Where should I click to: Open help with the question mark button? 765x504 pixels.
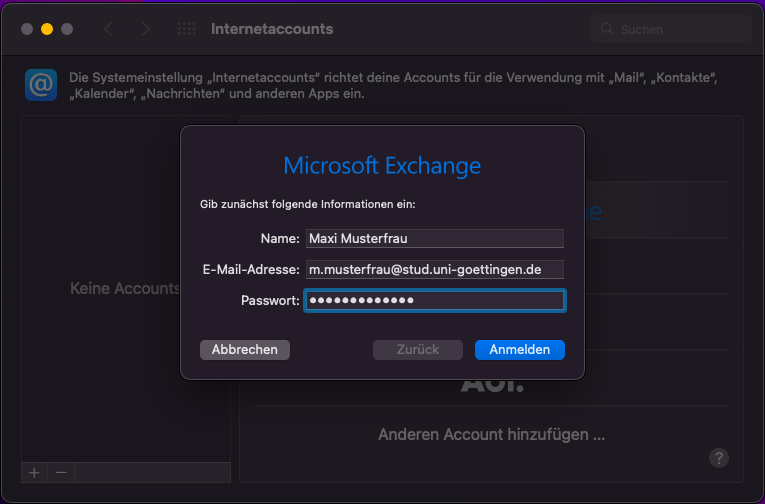[x=719, y=458]
